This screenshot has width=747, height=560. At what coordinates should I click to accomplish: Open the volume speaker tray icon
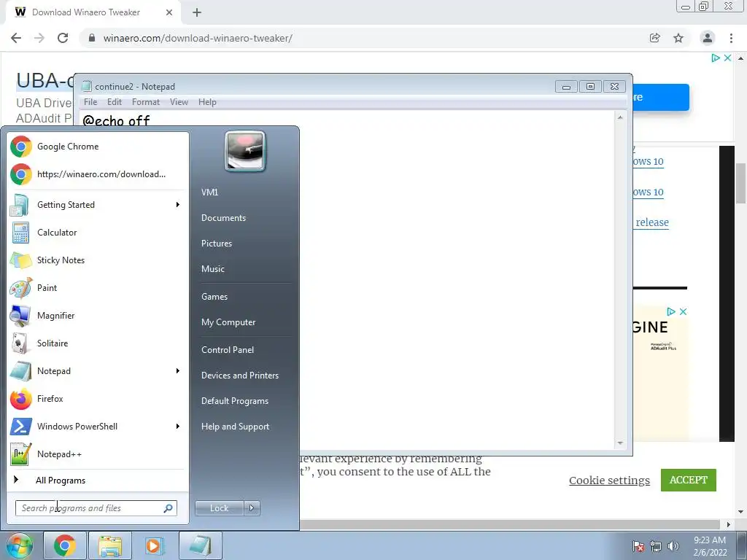(x=673, y=546)
